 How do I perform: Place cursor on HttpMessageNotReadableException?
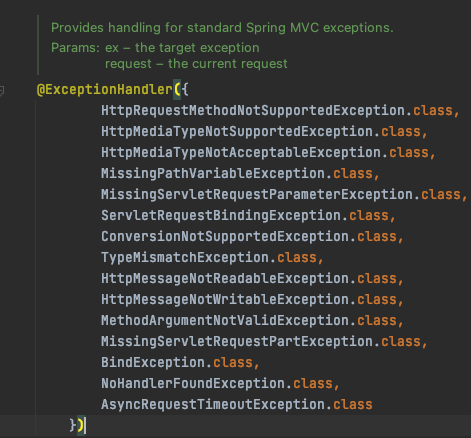click(x=225, y=278)
